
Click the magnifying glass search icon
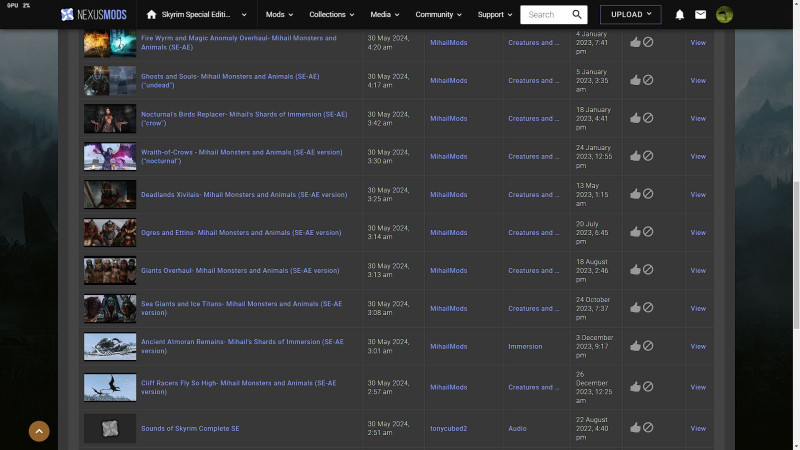[577, 15]
